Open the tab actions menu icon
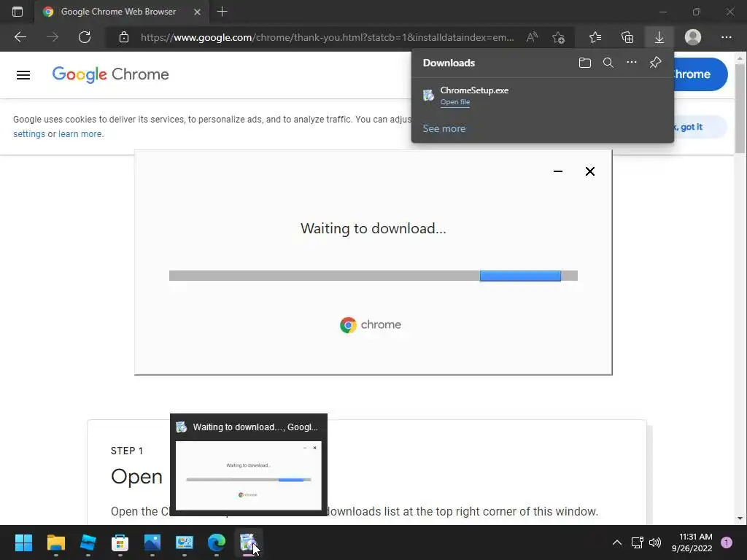The height and width of the screenshot is (560, 747). (x=18, y=12)
